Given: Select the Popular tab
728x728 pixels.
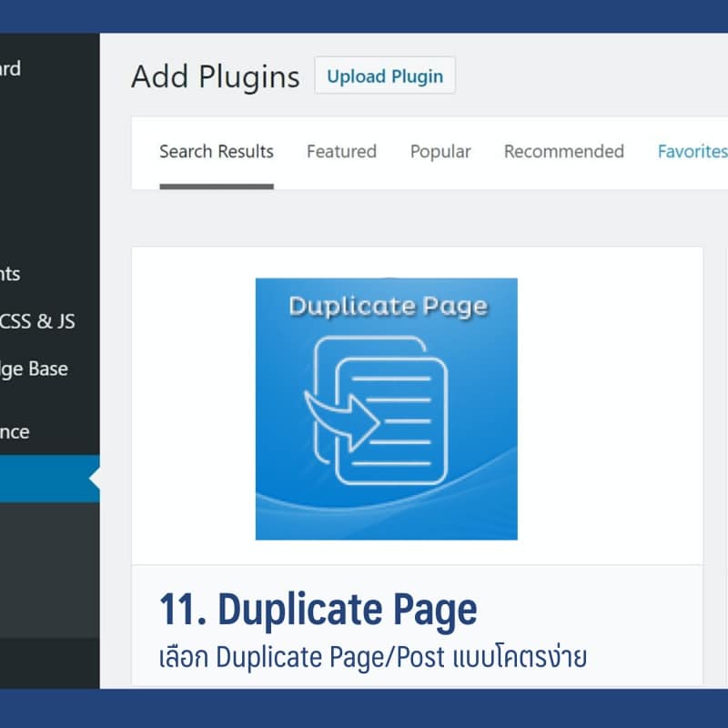Looking at the screenshot, I should click(440, 152).
